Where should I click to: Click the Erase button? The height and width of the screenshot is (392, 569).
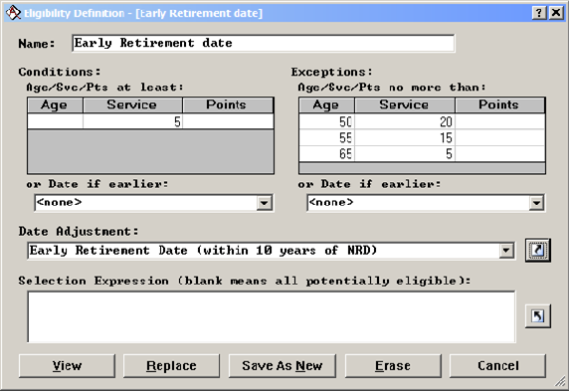tap(393, 366)
